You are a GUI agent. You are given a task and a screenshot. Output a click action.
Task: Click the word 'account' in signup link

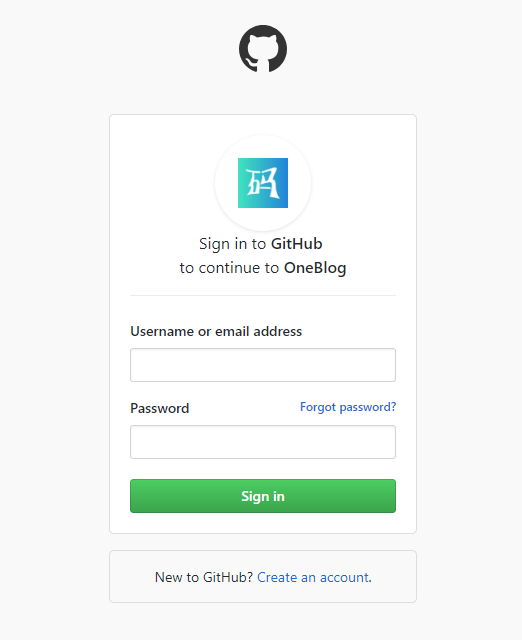(344, 577)
